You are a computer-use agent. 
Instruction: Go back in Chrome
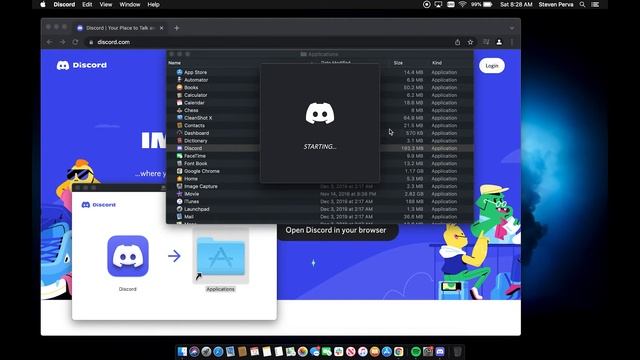coord(49,42)
